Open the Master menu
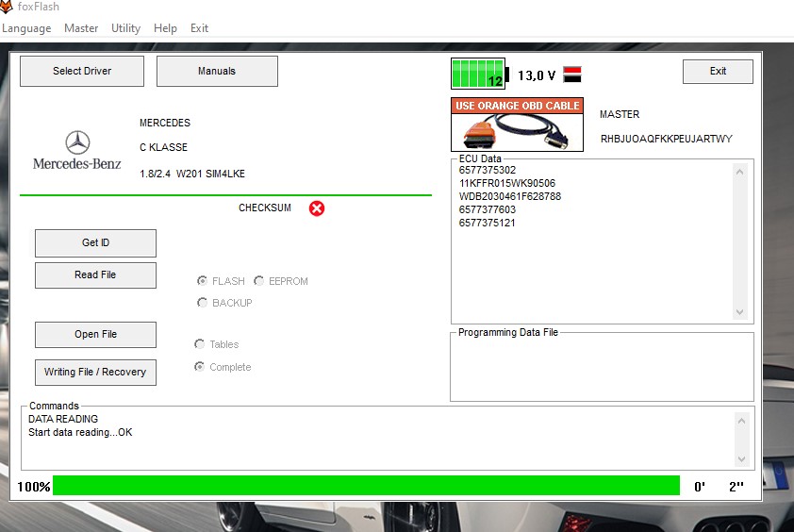The image size is (794, 532). (x=81, y=28)
